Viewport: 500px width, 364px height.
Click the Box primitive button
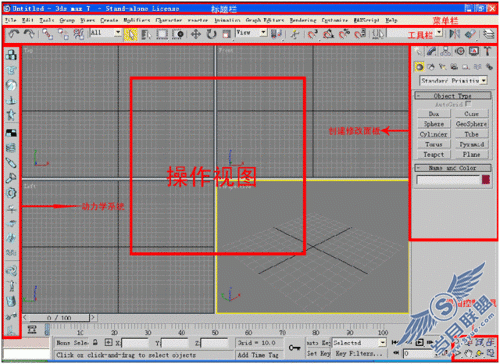point(434,114)
